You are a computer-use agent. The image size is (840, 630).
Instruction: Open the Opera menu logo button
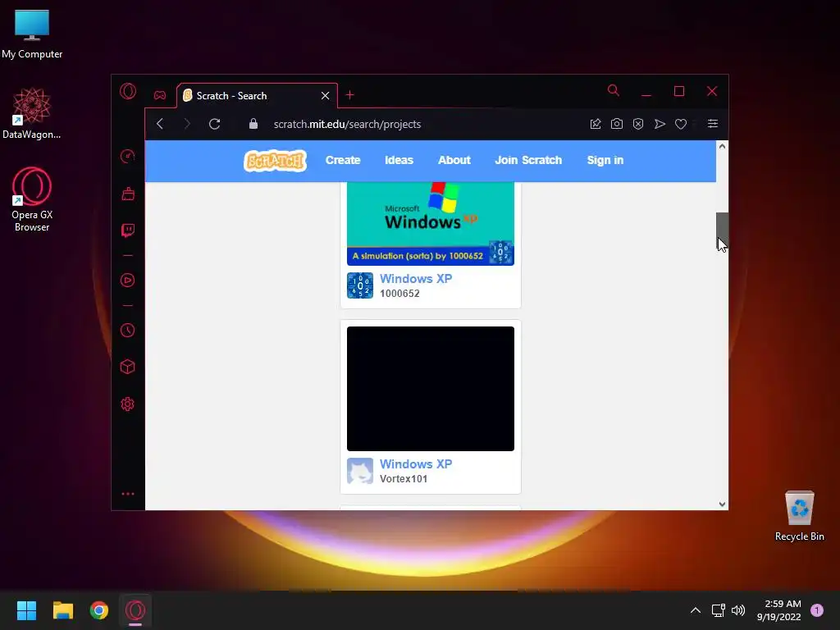click(x=127, y=91)
